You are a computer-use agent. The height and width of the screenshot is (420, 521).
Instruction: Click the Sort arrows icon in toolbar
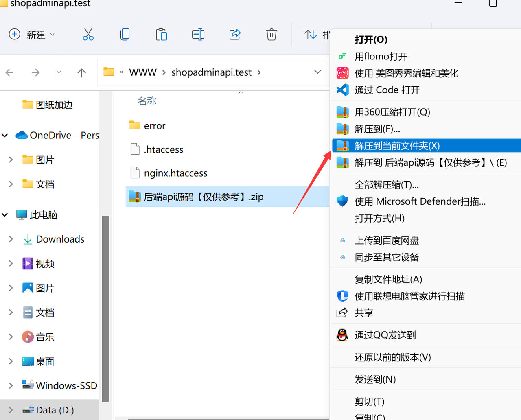[x=311, y=35]
